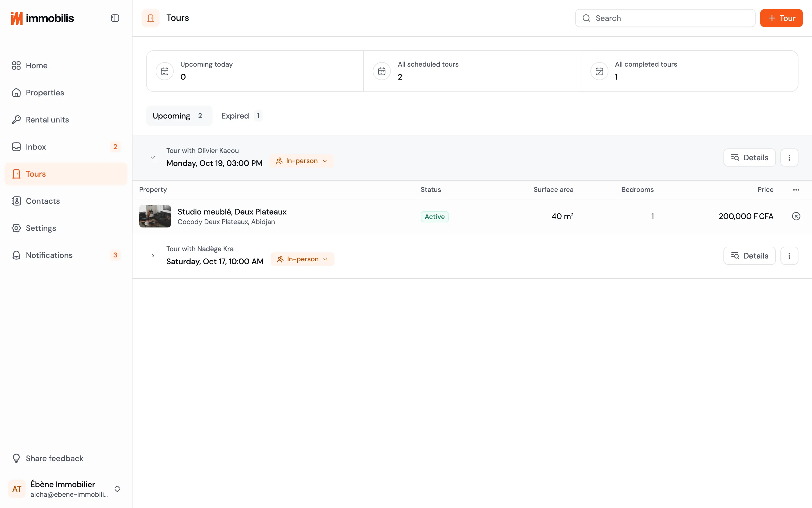Screen dimensions: 812x508
Task: Click the immobilis logo
Action: point(42,18)
